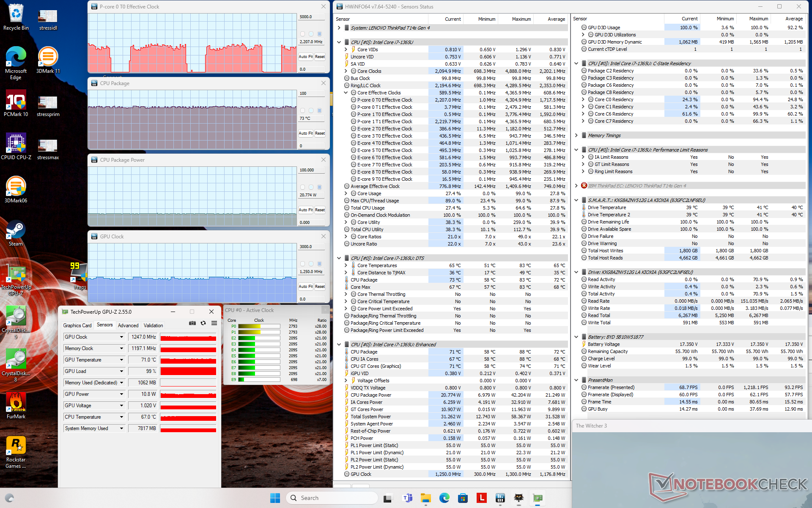Select the Sensors tab in GPU-Z

(104, 325)
